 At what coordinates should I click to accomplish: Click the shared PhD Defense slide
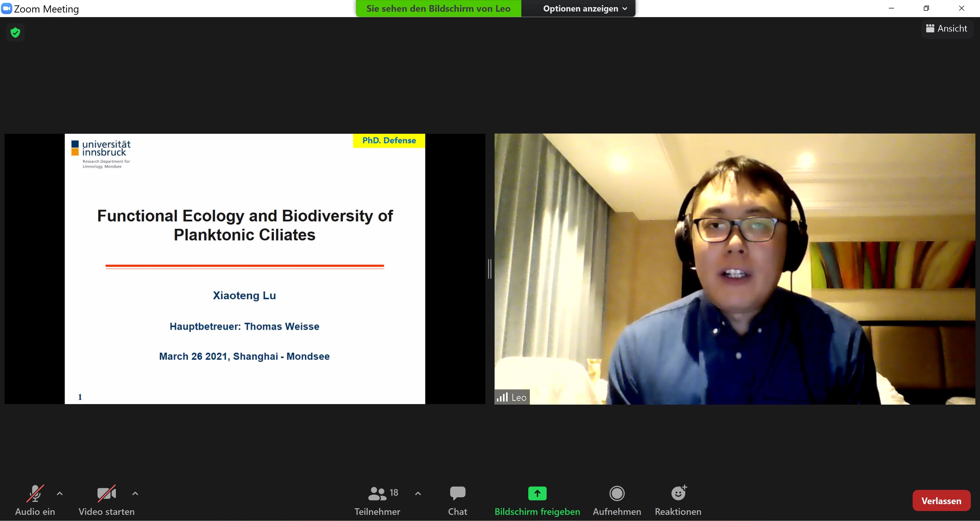pyautogui.click(x=245, y=269)
